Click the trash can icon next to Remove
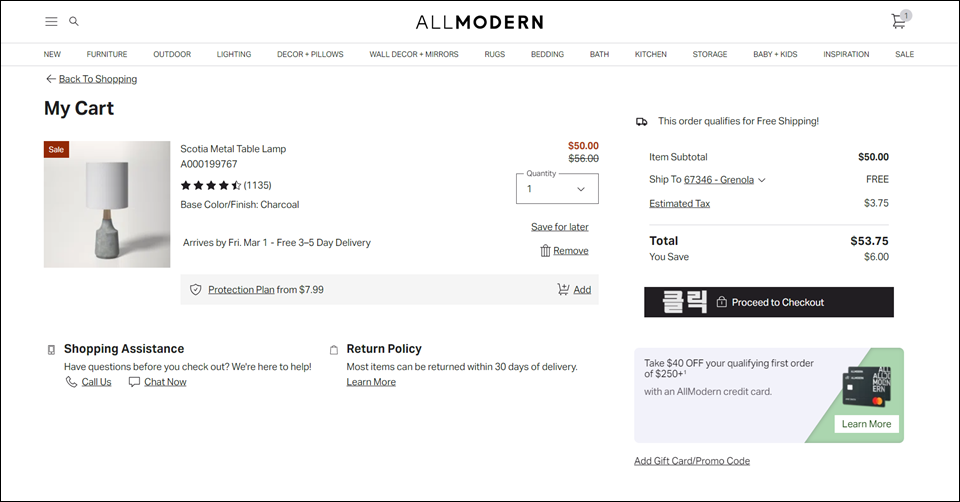This screenshot has width=960, height=502. pos(546,251)
